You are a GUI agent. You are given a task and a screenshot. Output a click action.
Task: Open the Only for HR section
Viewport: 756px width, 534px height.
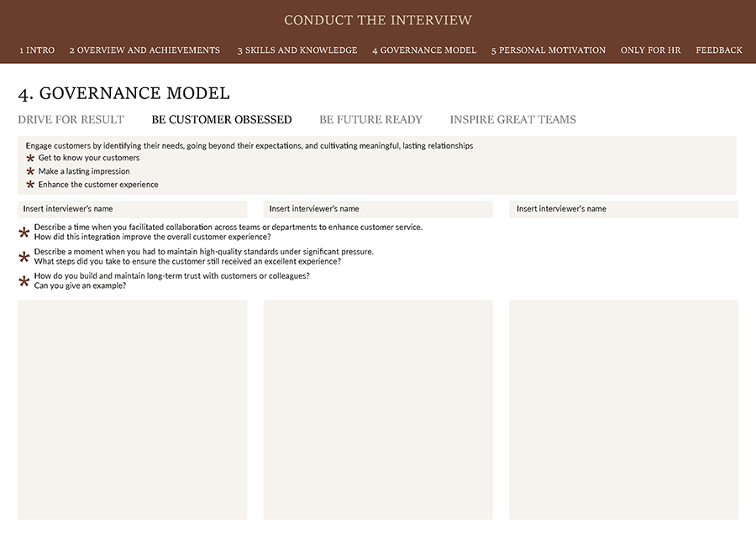650,50
